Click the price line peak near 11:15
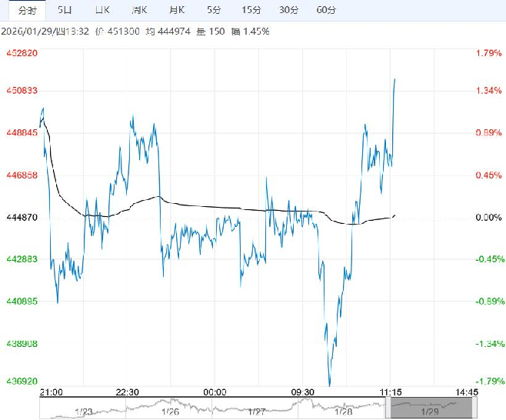The width and height of the screenshot is (506, 420). tap(395, 79)
